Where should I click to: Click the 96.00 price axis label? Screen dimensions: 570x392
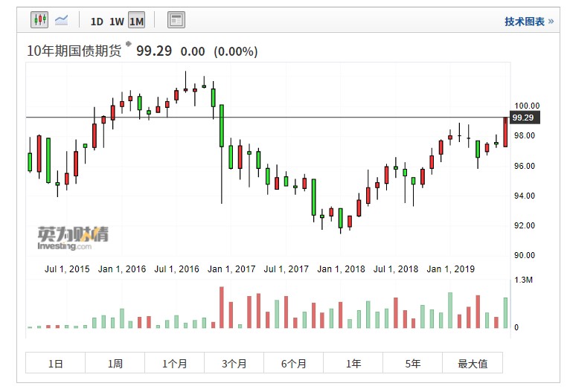[x=525, y=166]
